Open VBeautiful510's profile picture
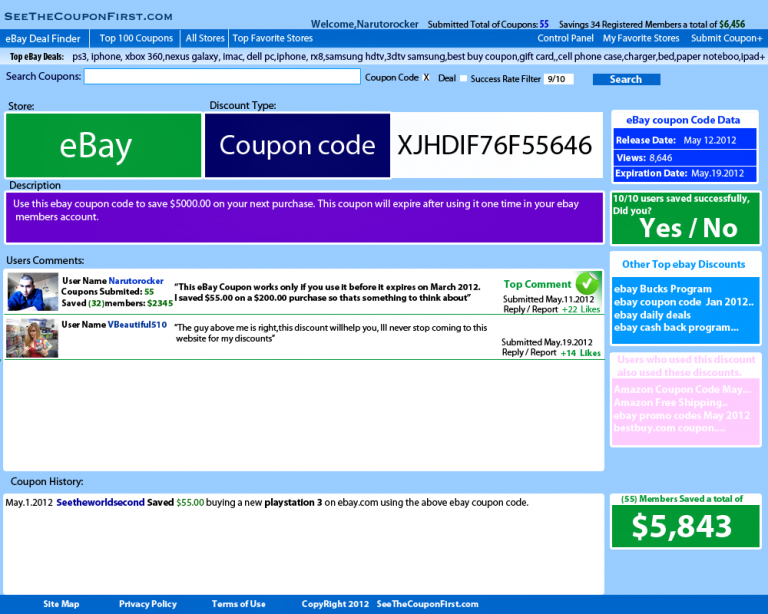Image resolution: width=768 pixels, height=614 pixels. coord(32,338)
